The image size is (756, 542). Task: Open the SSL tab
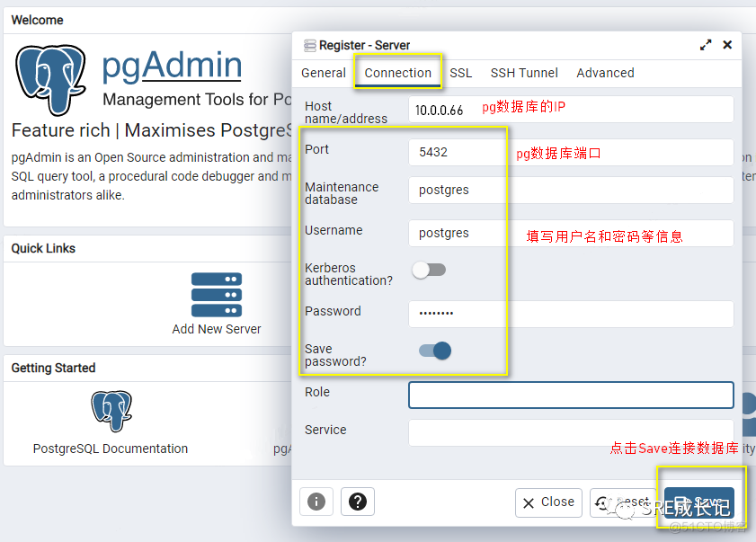tap(460, 73)
